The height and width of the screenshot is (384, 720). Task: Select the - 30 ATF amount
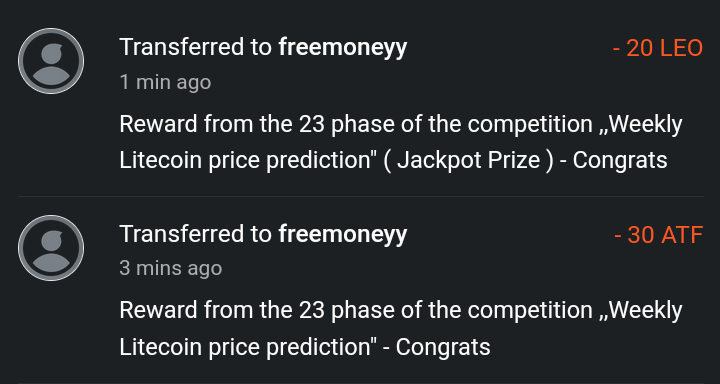(x=658, y=235)
